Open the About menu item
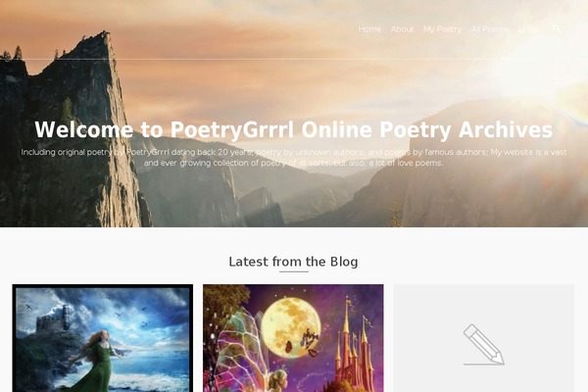The width and height of the screenshot is (588, 392). tap(402, 28)
